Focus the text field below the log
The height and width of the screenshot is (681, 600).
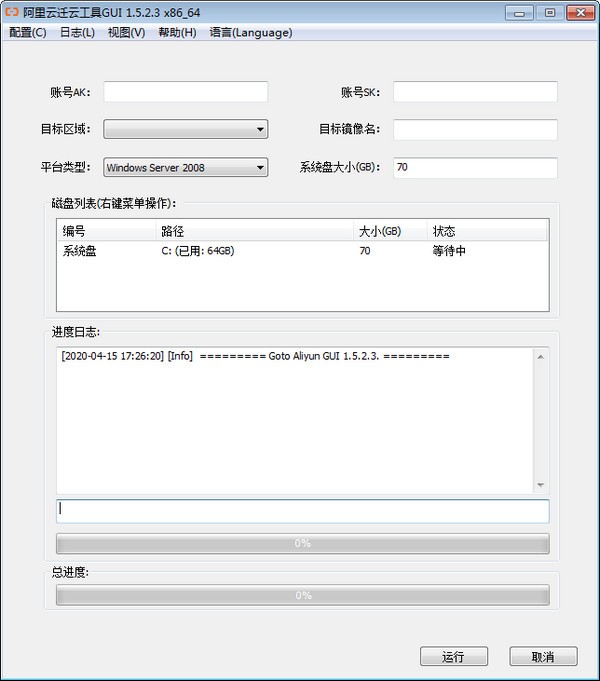(302, 511)
